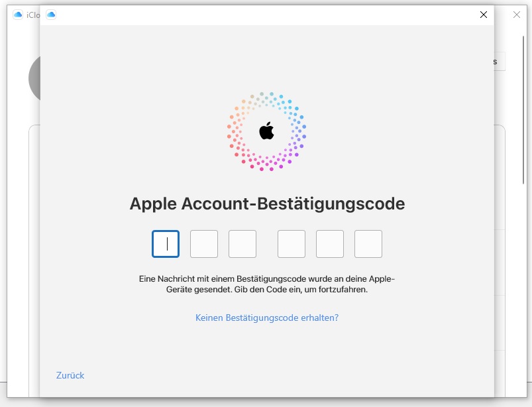The image size is (532, 407).
Task: Click the second verification code digit box
Action: 204,244
